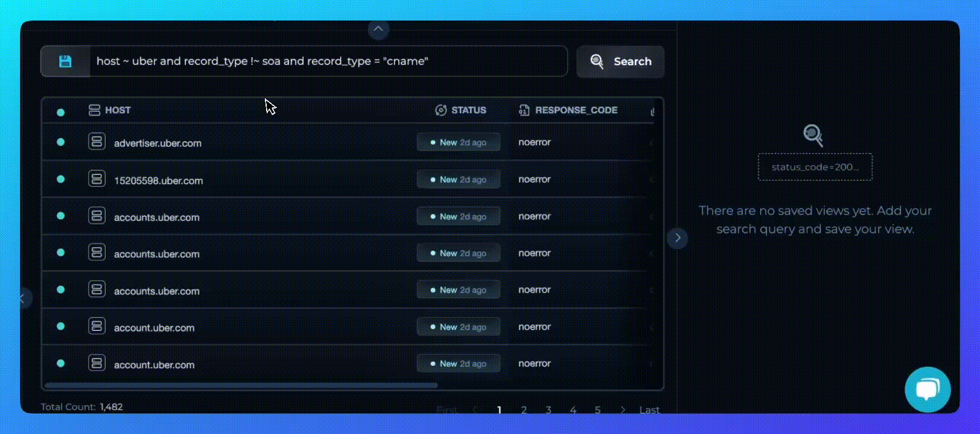Viewport: 980px width, 434px height.
Task: Click the New 2d ago badge for advertiser.uber.com
Action: [459, 142]
